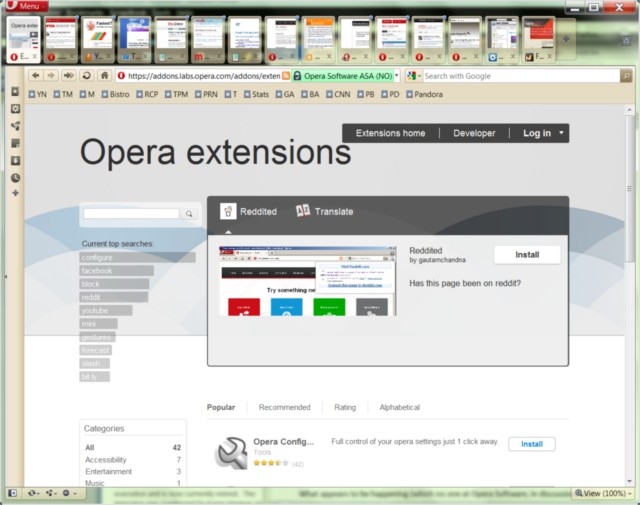This screenshot has height=505, width=640.
Task: Open the Opera Config extension wrench icon
Action: click(x=231, y=452)
